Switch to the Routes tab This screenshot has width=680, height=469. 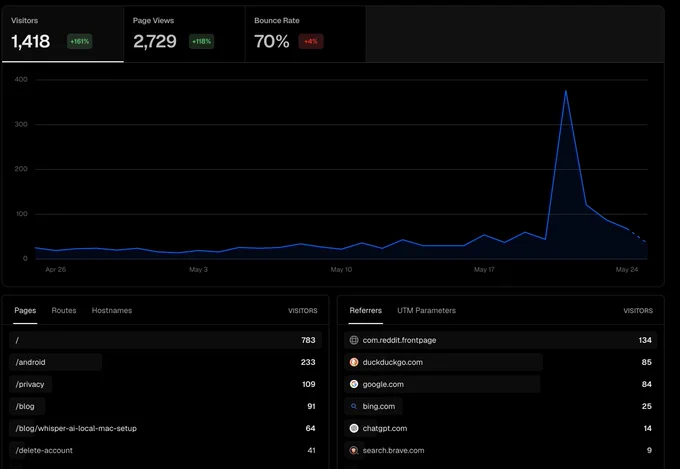pyautogui.click(x=64, y=311)
